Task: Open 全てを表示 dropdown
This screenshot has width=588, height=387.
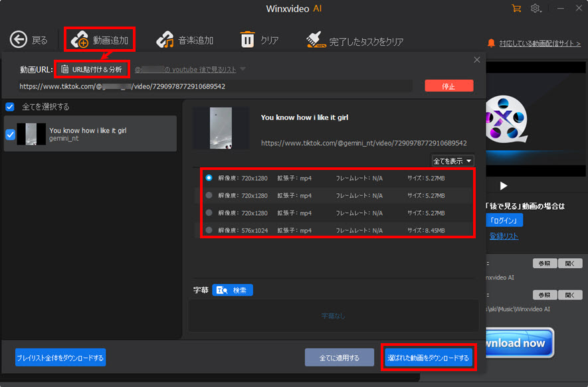Action: pos(452,161)
